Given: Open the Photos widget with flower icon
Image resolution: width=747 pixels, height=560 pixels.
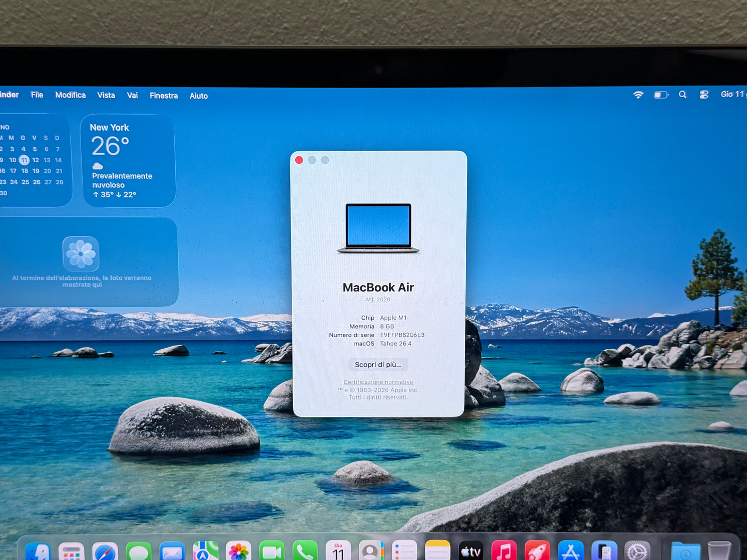Looking at the screenshot, I should (x=89, y=261).
